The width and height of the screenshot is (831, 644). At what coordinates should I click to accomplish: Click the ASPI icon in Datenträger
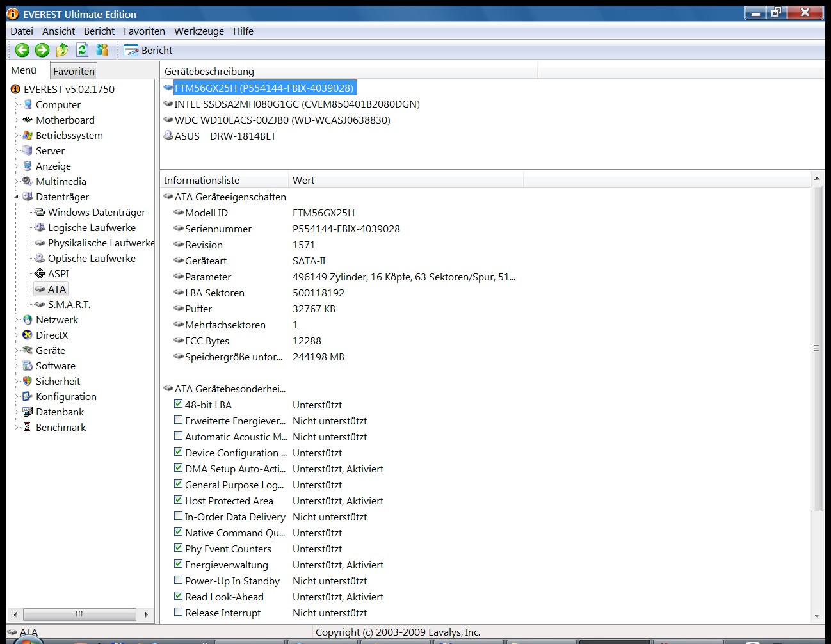click(40, 273)
